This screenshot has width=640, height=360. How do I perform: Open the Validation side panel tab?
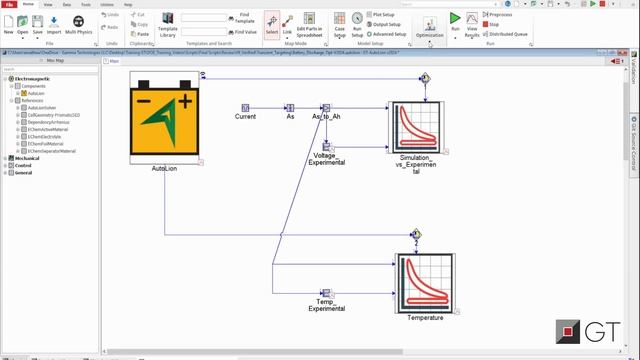tap(634, 67)
